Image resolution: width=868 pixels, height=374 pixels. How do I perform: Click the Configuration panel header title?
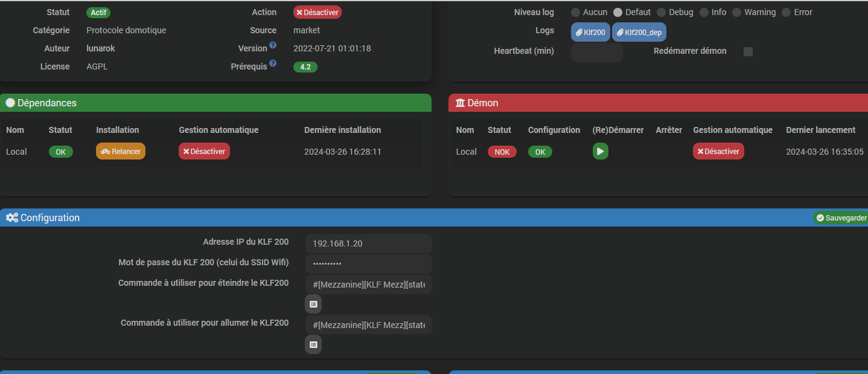tap(50, 218)
